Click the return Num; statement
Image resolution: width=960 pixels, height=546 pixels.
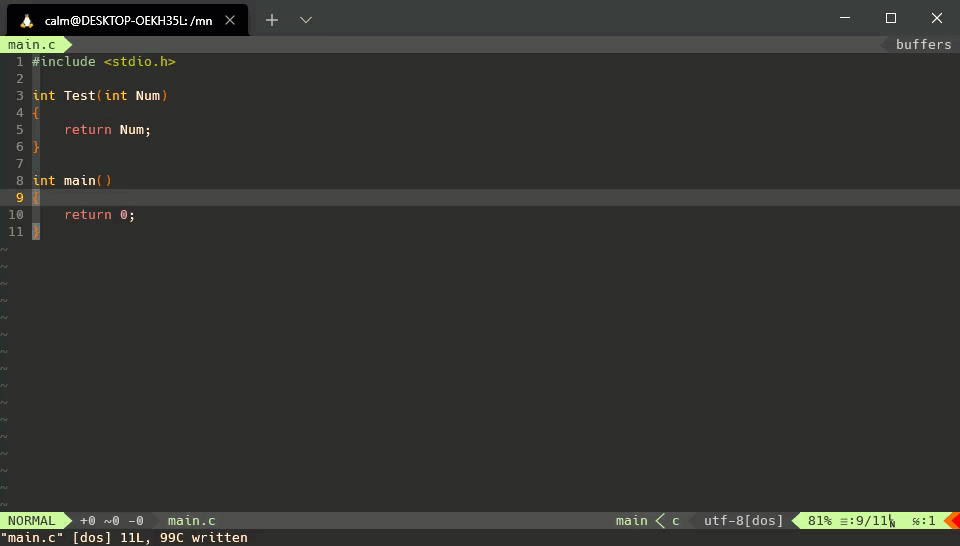[x=108, y=130]
